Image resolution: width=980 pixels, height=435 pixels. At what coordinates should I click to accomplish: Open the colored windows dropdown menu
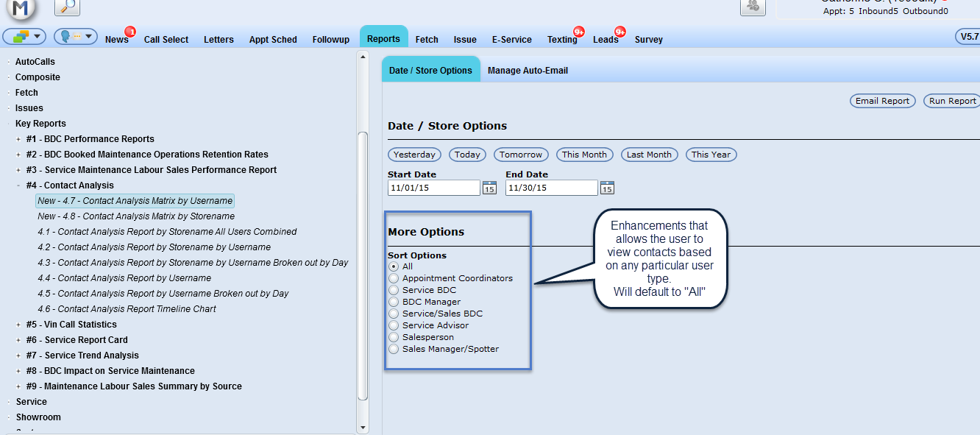point(25,36)
